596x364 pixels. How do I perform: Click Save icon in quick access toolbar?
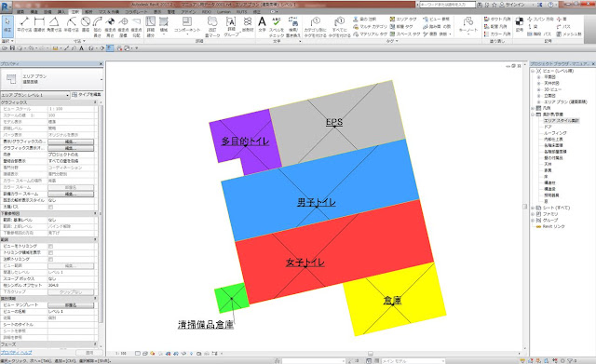12,48
